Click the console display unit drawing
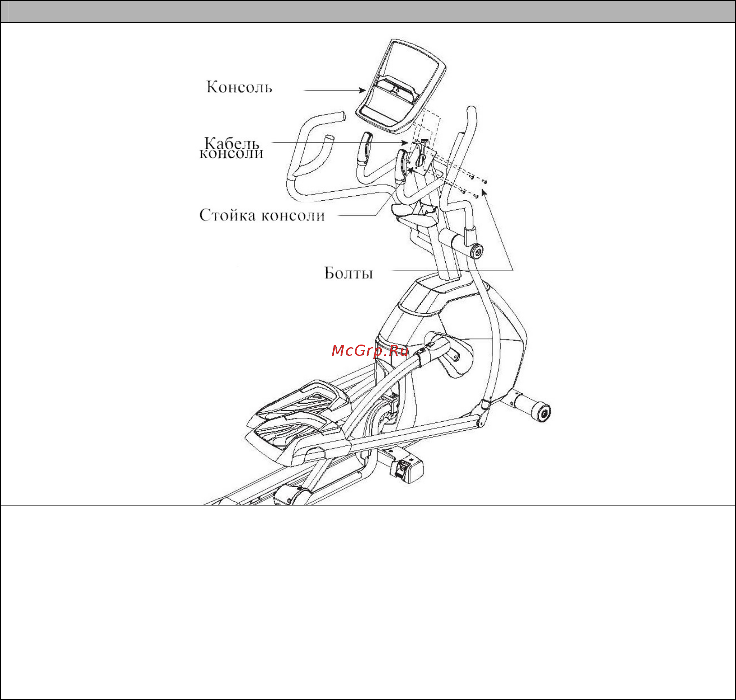The height and width of the screenshot is (700, 736). (401, 86)
